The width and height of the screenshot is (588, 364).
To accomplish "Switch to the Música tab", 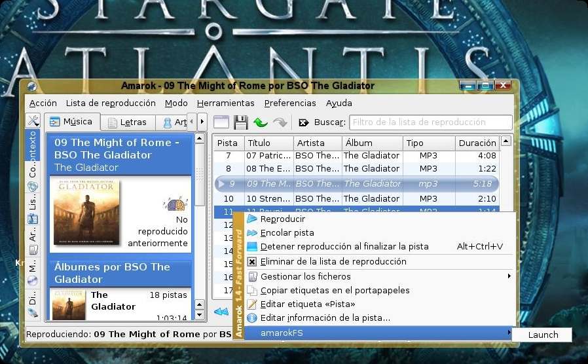I will coord(71,122).
